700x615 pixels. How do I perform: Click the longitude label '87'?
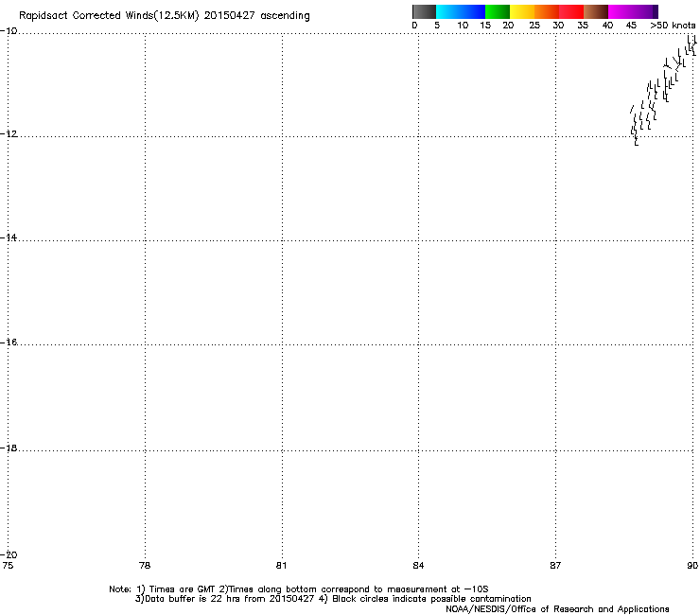555,566
